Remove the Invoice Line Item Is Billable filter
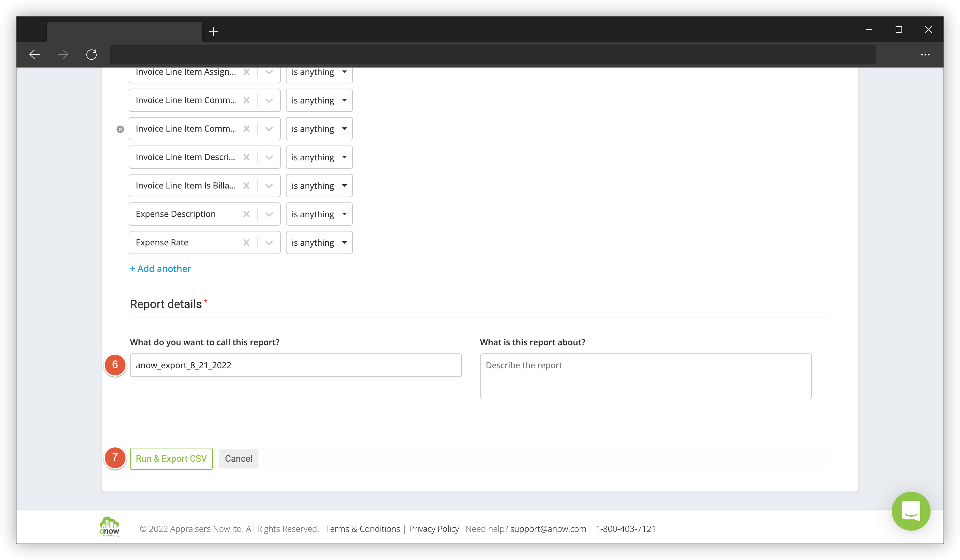Screen dimensions: 960x560 pyautogui.click(x=246, y=185)
